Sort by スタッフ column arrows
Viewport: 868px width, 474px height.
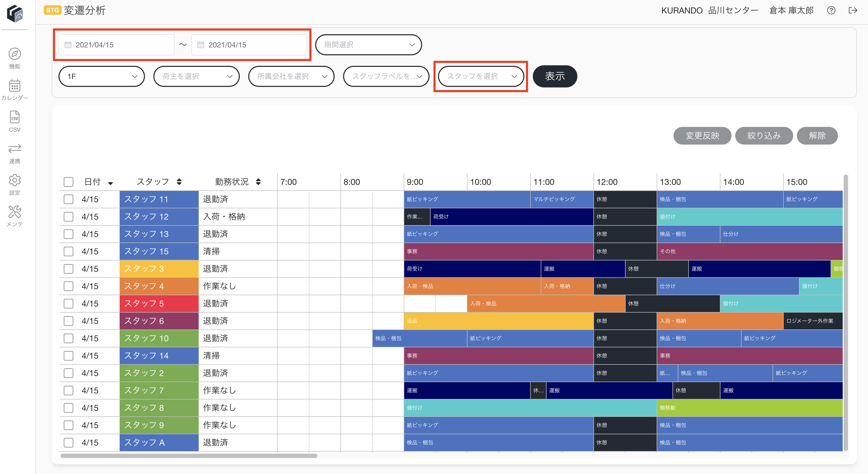click(x=179, y=182)
